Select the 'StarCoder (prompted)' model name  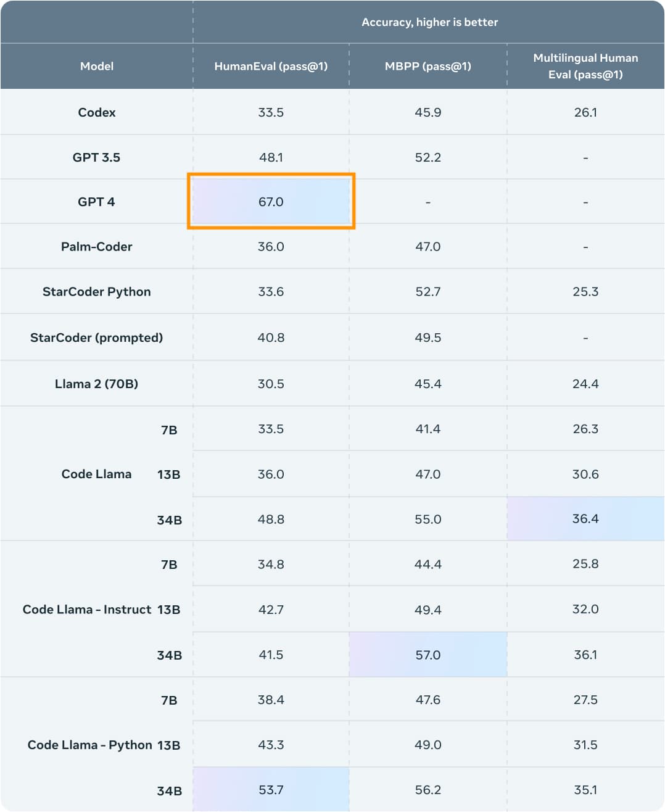click(97, 338)
